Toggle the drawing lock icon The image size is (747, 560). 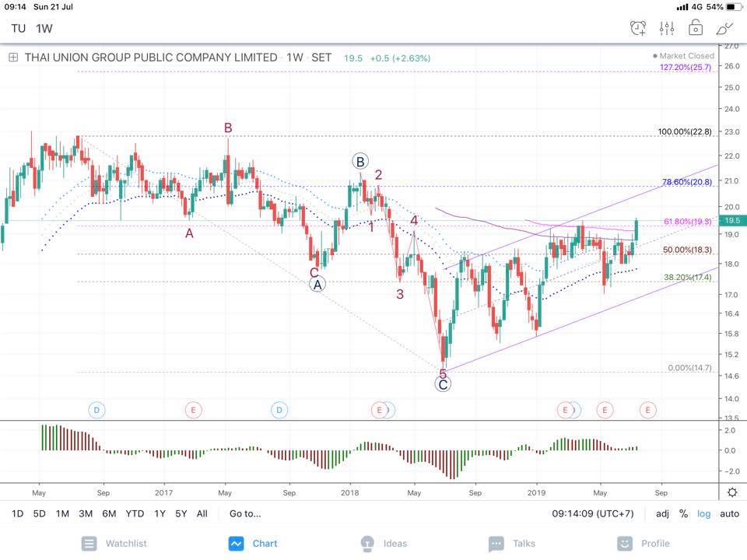[696, 28]
